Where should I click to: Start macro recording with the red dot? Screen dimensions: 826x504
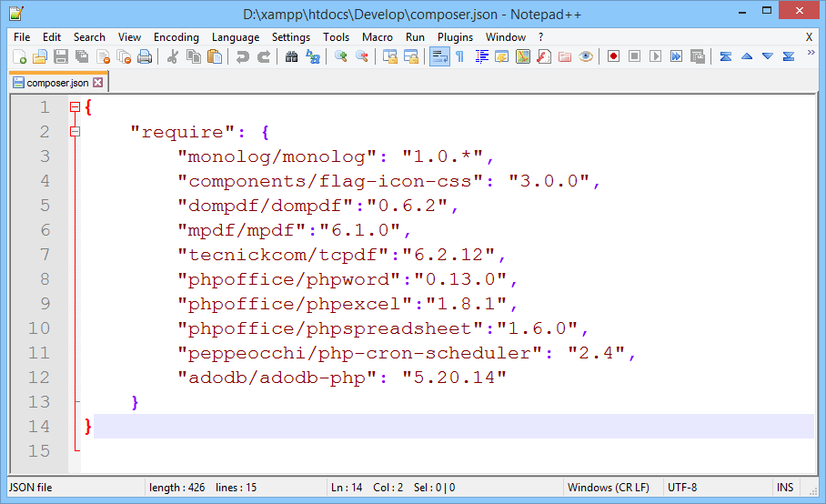(x=613, y=56)
